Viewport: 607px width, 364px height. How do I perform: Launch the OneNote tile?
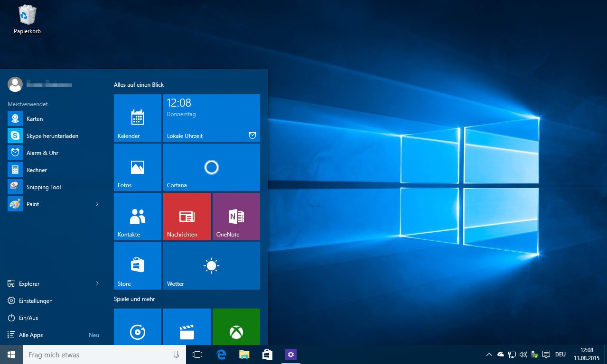[x=236, y=217]
